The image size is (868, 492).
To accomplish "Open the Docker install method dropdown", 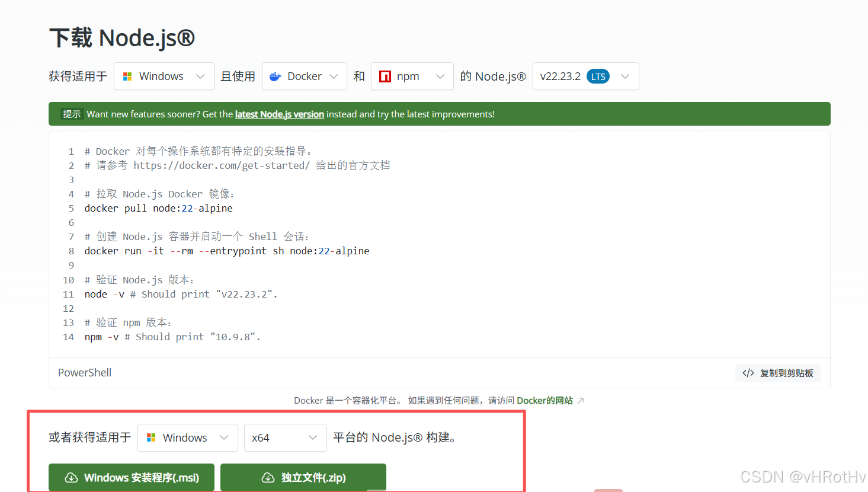I will pos(305,76).
